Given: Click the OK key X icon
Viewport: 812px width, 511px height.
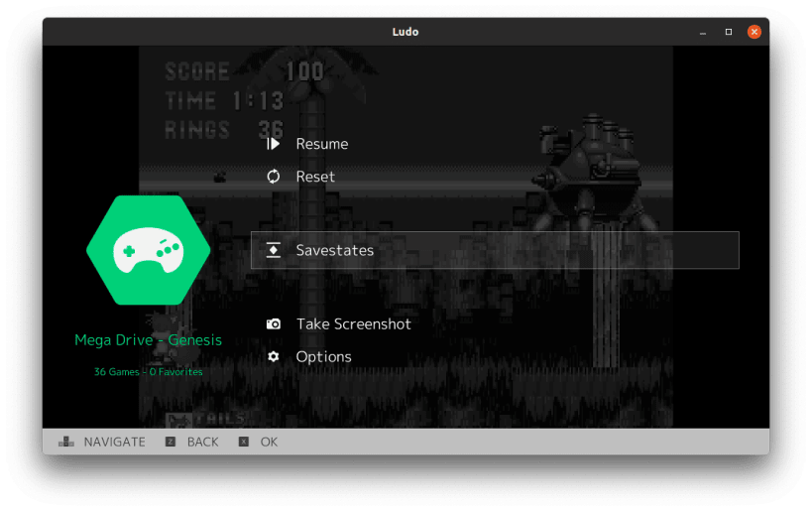Looking at the screenshot, I should pyautogui.click(x=243, y=442).
